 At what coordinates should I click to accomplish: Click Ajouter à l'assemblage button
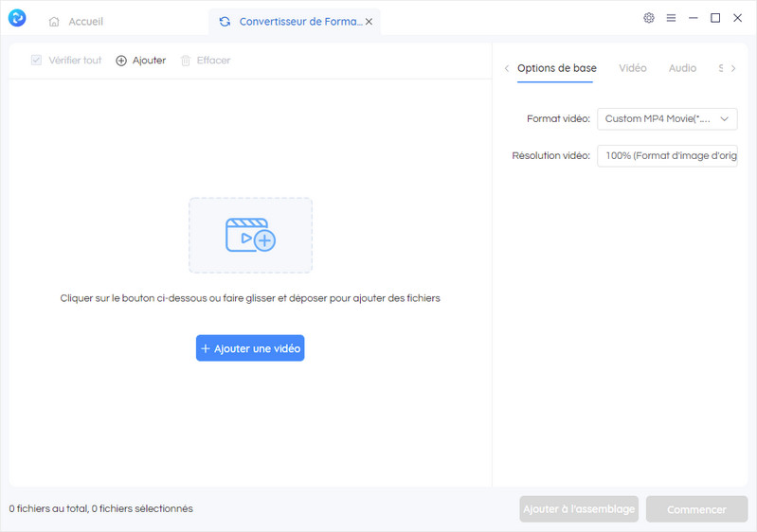tap(579, 509)
